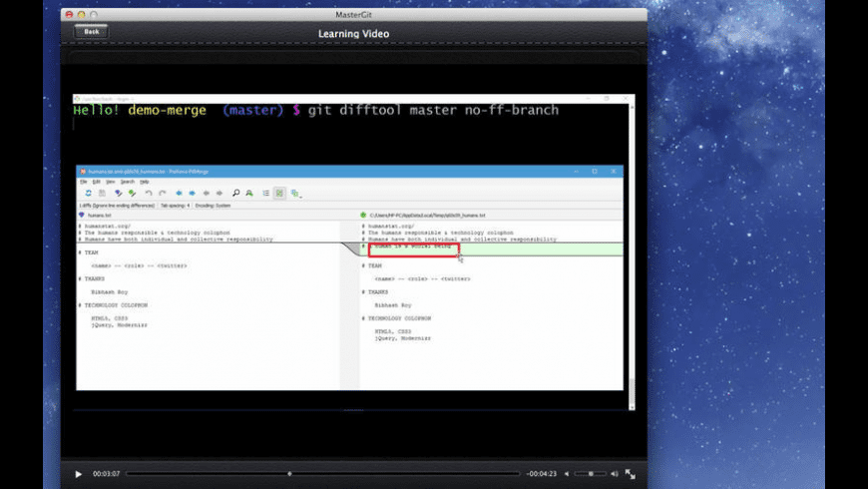868x489 pixels.
Task: Open the Help menu in P4Merge
Action: (144, 182)
